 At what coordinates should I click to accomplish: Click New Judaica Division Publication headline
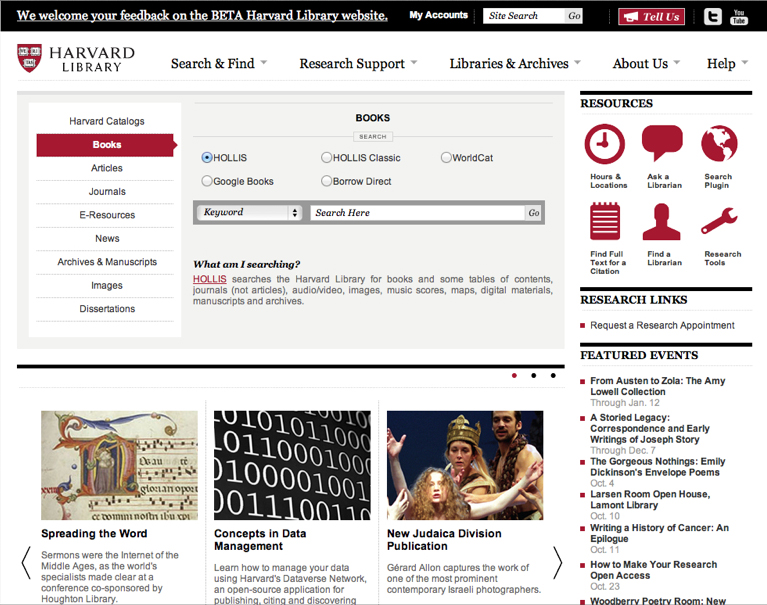coord(444,540)
